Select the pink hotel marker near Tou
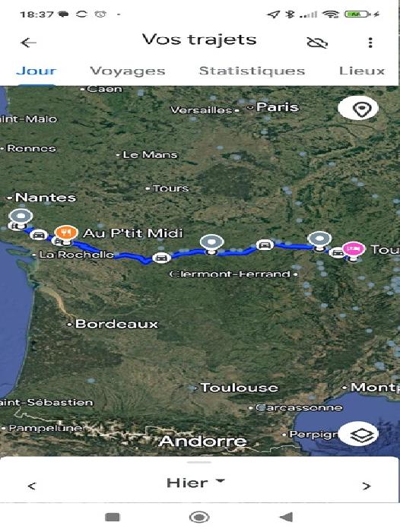This screenshot has width=400, height=532. coord(354,250)
